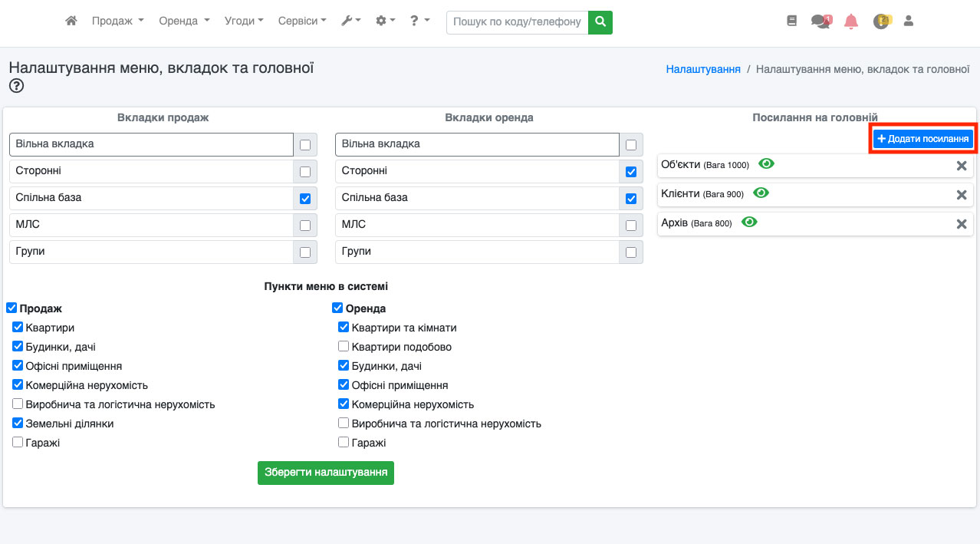Click the green search magnifier button
The height and width of the screenshot is (544, 980).
pyautogui.click(x=600, y=21)
